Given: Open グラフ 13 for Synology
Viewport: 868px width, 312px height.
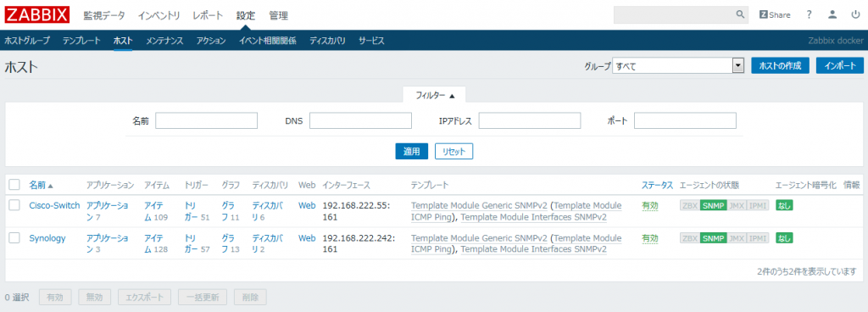Looking at the screenshot, I should 231,243.
